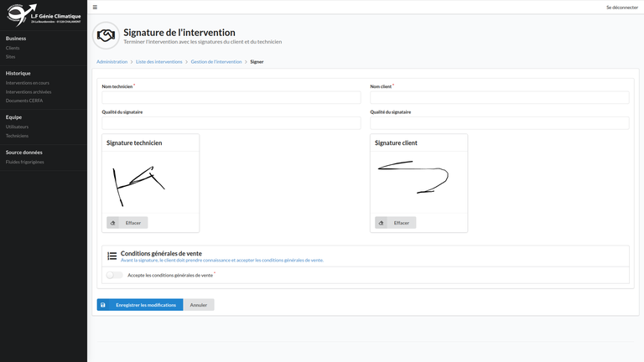Click the Signer breadcrumb text
This screenshot has height=362, width=644.
tap(257, 61)
